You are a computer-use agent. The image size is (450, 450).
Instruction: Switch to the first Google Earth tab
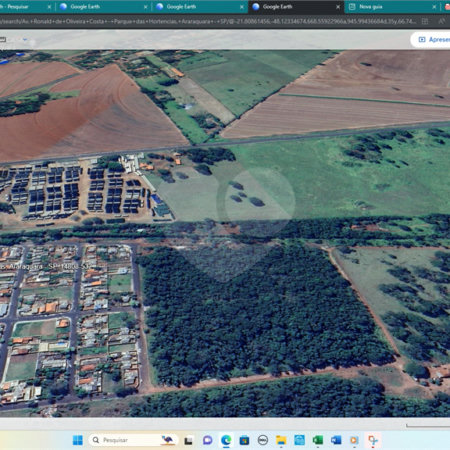[103, 7]
